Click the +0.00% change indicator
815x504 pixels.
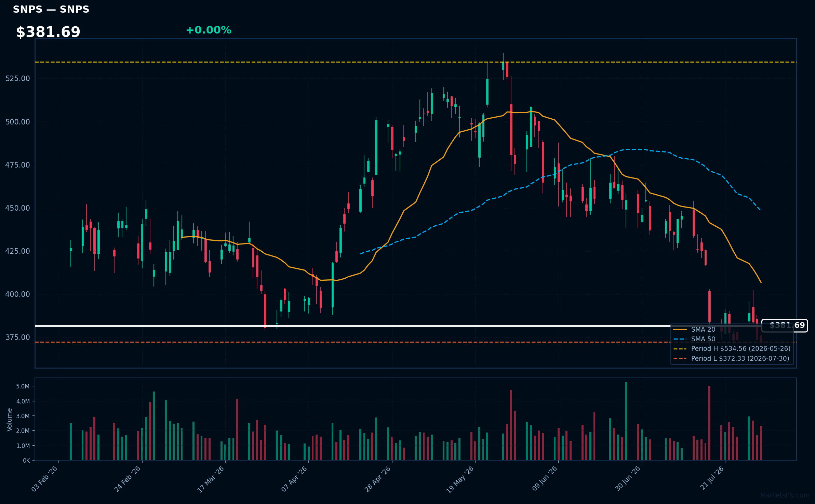point(209,30)
